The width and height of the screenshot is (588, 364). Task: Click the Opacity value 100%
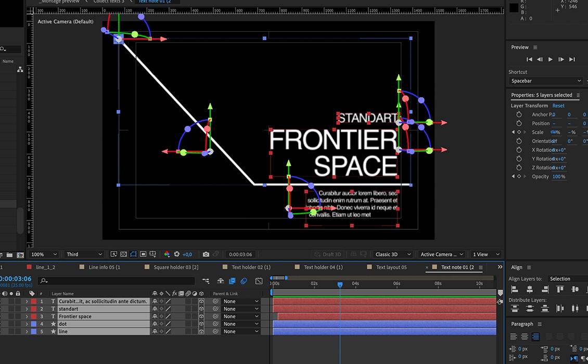[x=559, y=176]
